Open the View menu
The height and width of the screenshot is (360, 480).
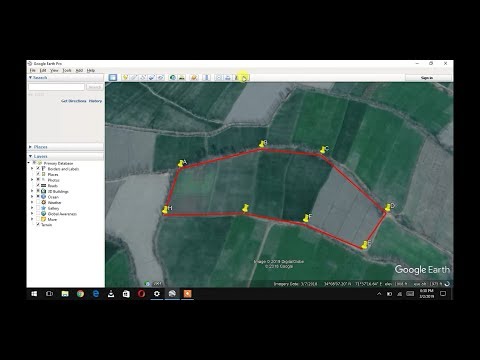pos(54,70)
